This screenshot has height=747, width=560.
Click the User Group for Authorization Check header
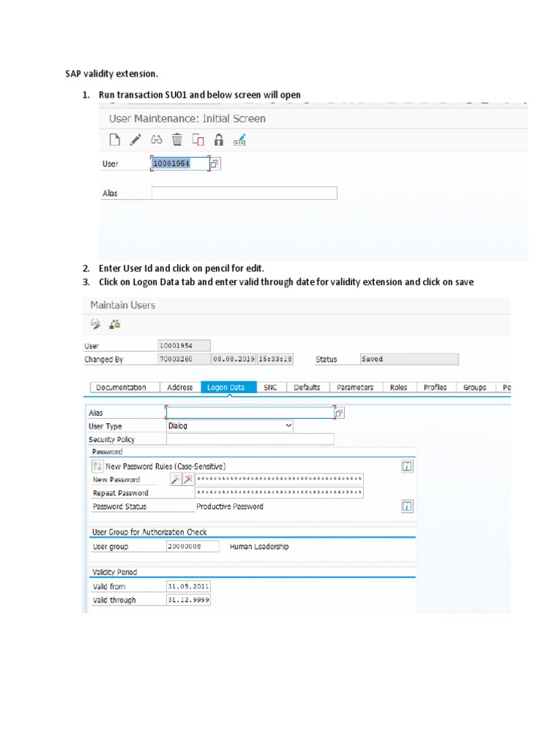pyautogui.click(x=149, y=532)
